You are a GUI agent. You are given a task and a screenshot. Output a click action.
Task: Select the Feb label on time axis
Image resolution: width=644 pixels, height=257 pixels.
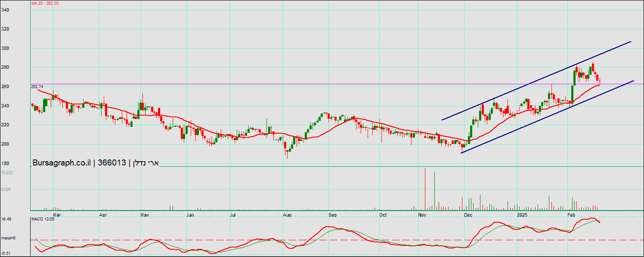tap(571, 214)
